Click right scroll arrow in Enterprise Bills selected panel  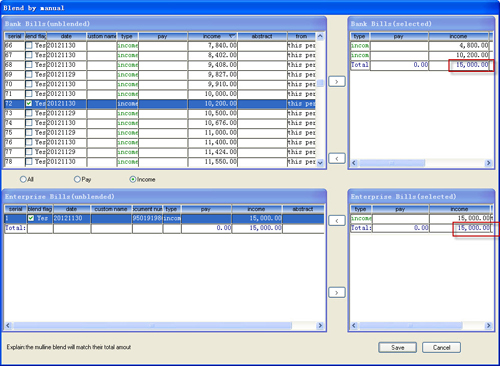pyautogui.click(x=488, y=325)
